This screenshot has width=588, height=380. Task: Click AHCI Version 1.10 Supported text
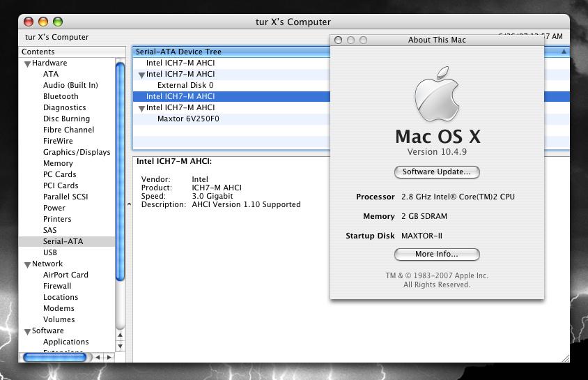click(x=246, y=204)
